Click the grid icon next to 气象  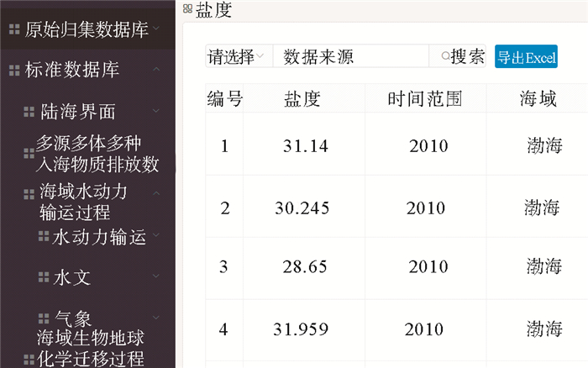44,318
